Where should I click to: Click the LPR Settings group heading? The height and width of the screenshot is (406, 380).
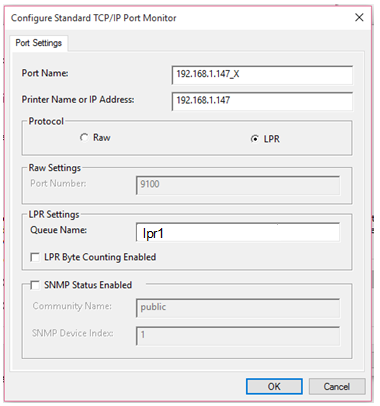click(54, 214)
